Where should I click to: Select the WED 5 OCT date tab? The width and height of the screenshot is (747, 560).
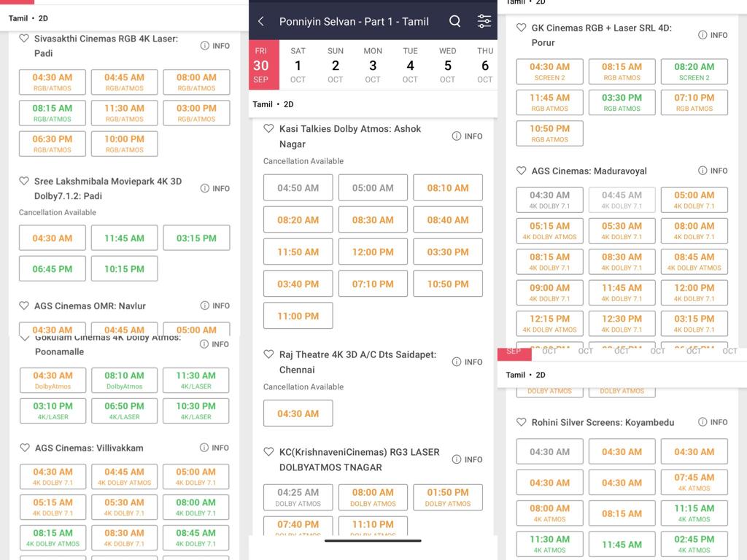tap(447, 65)
